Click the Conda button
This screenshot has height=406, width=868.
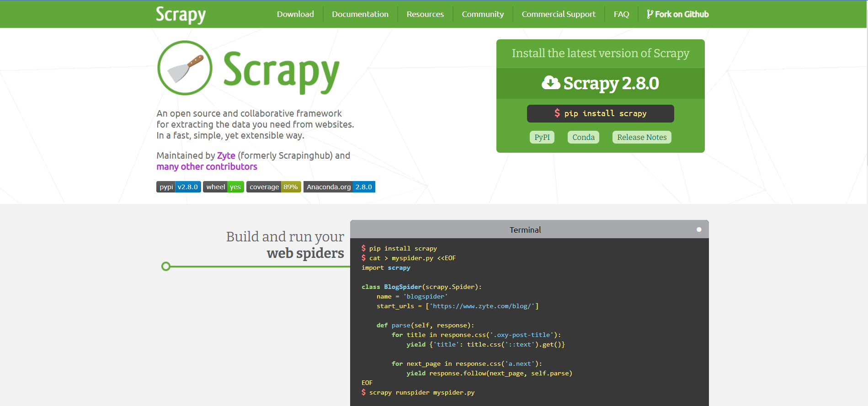pyautogui.click(x=583, y=137)
